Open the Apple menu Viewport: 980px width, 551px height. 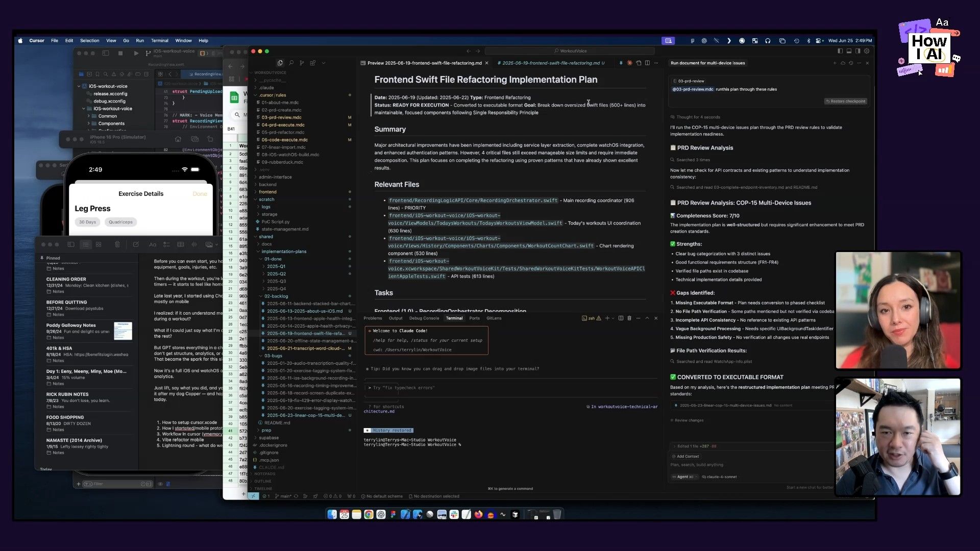pos(20,41)
